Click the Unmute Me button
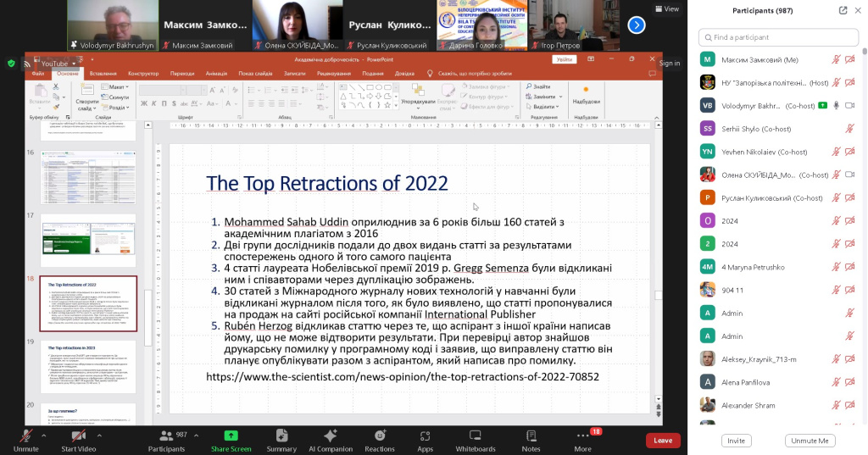Screen dimensions: 868x455 810,441
